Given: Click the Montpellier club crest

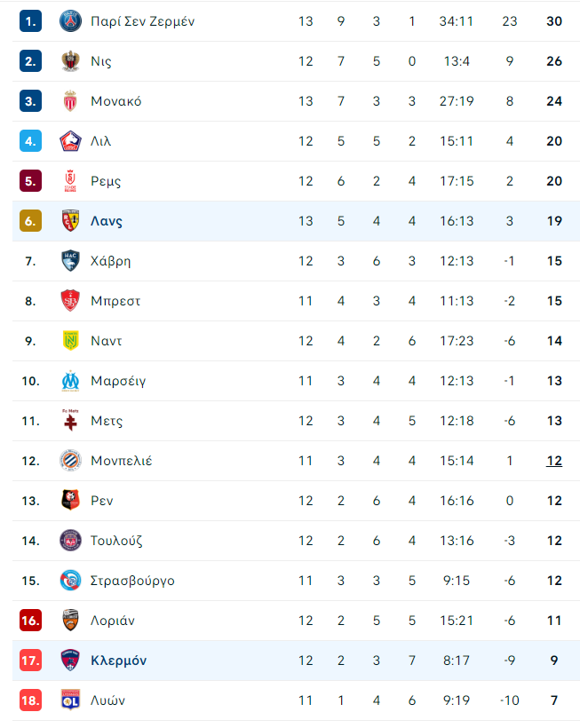Looking at the screenshot, I should (70, 461).
